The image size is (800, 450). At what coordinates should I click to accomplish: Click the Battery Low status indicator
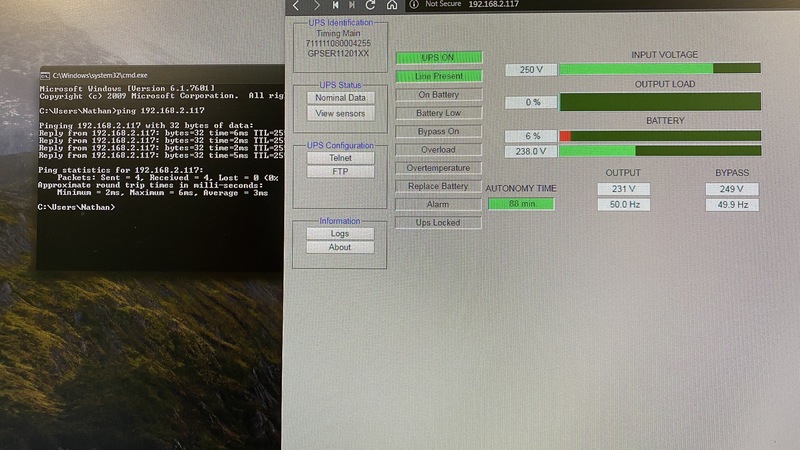pos(439,113)
